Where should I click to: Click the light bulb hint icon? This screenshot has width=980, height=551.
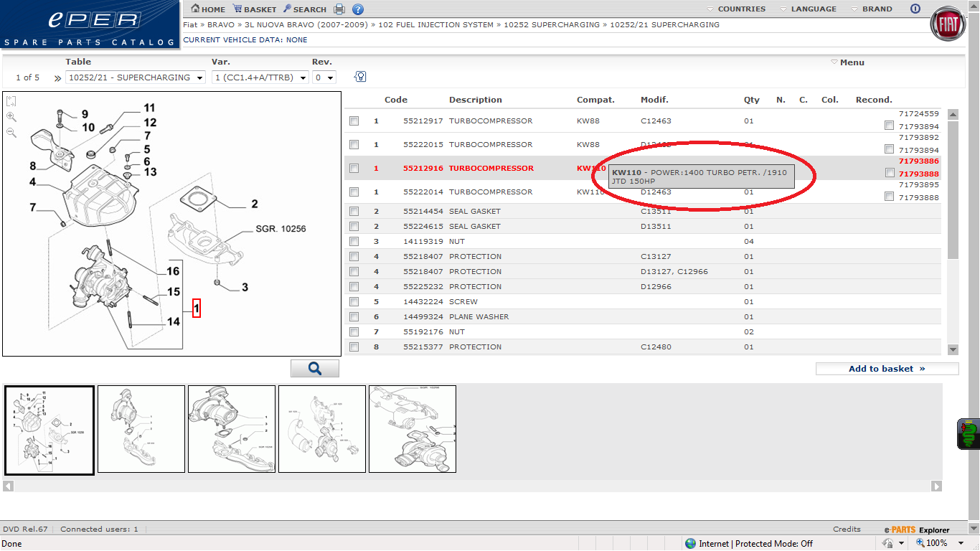click(360, 77)
